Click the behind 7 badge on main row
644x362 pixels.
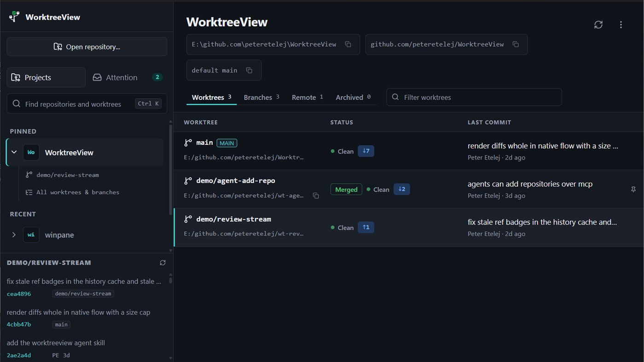366,151
